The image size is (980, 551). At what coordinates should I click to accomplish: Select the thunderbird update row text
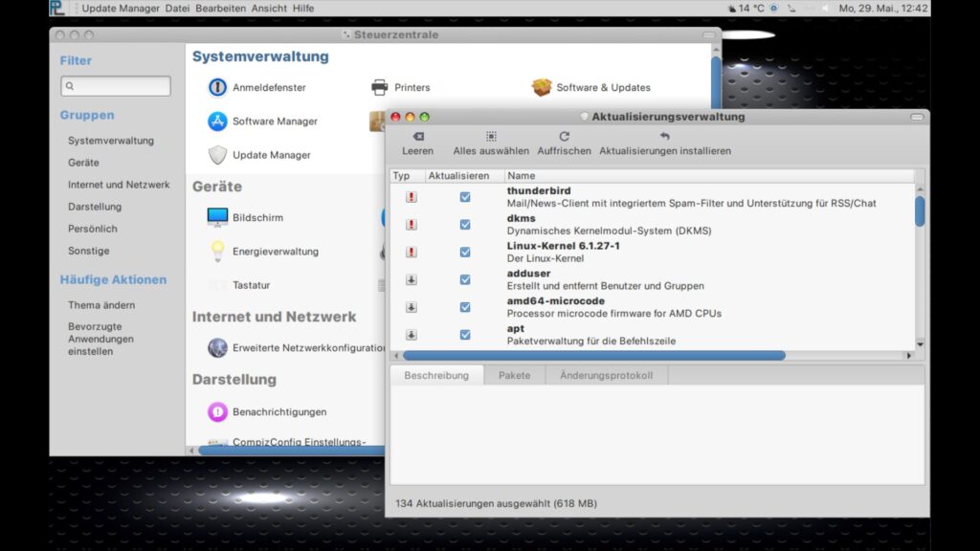[691, 197]
